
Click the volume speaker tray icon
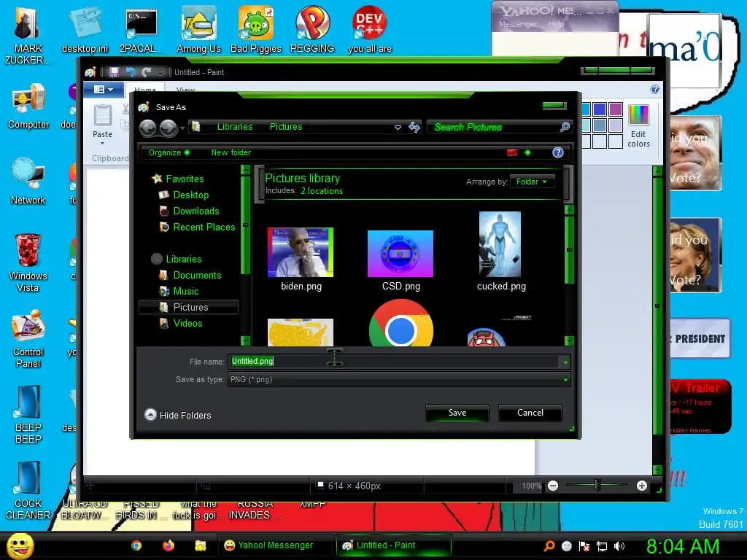(619, 546)
